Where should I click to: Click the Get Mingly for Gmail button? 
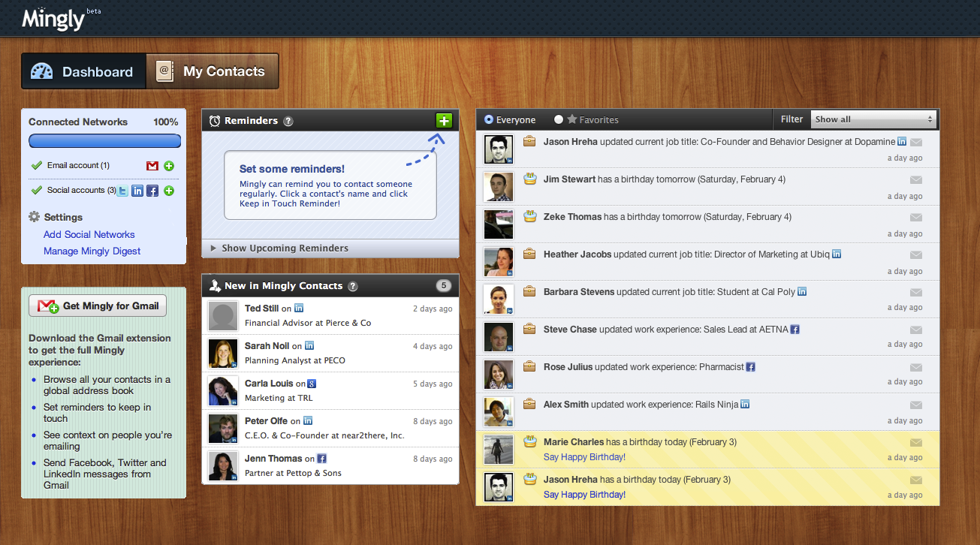(98, 306)
